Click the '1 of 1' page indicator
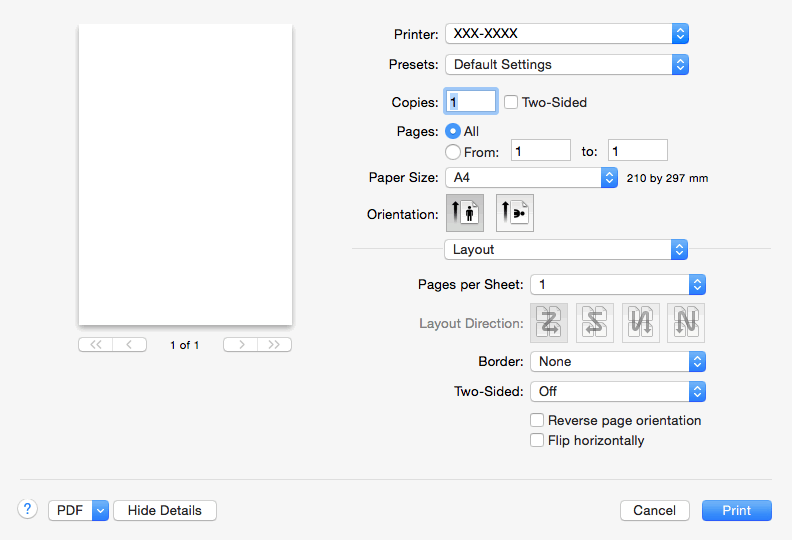Screen dimensions: 792x540 184,345
